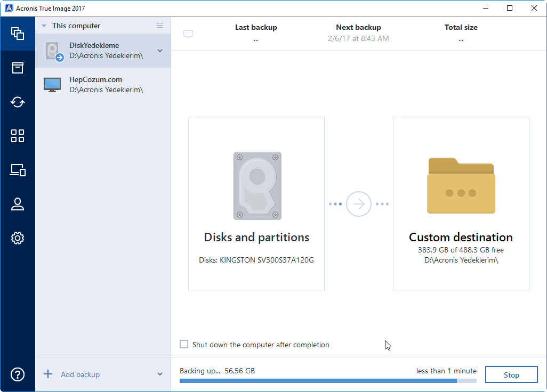Click the Total size heading
The height and width of the screenshot is (392, 547).
coord(461,27)
